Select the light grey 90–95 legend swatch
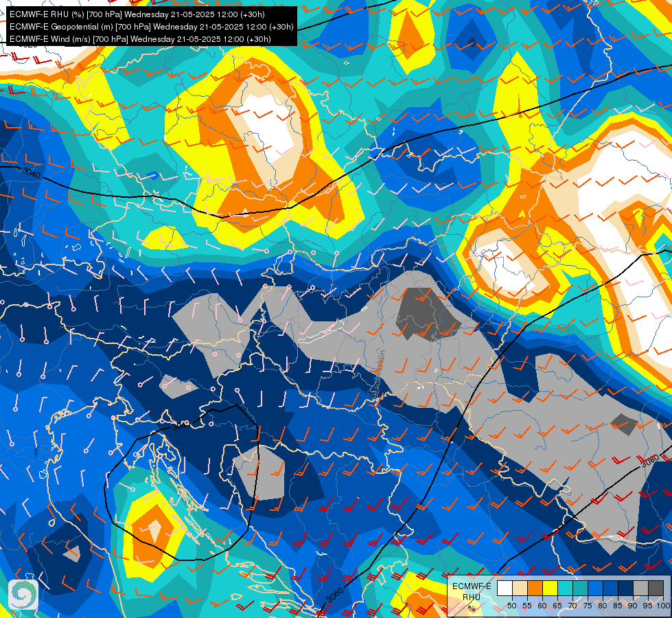 (x=640, y=588)
